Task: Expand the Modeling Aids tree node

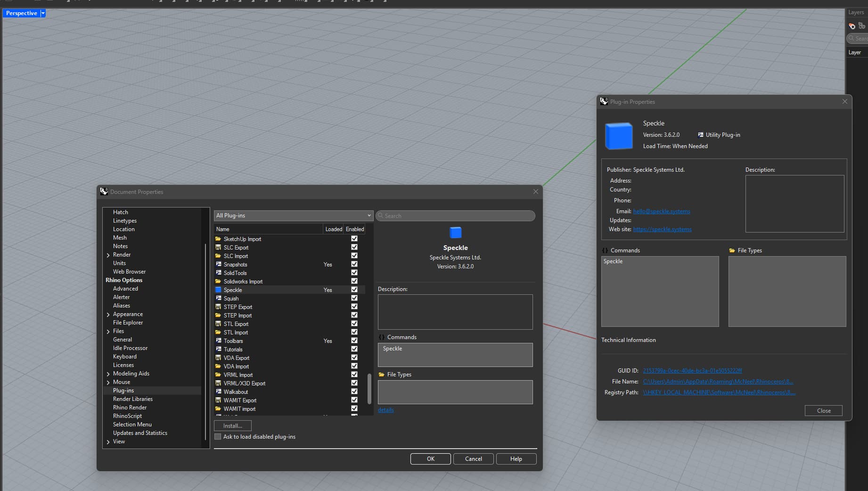Action: coord(108,374)
